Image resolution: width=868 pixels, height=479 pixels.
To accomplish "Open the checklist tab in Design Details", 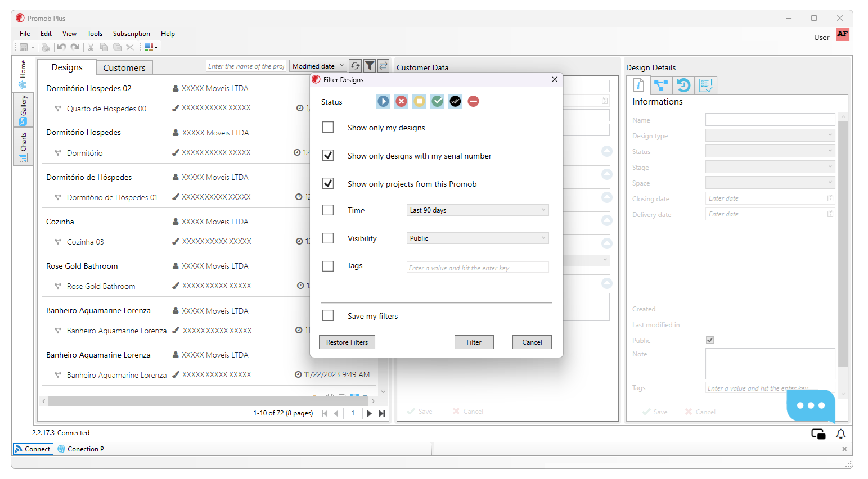I will 706,85.
